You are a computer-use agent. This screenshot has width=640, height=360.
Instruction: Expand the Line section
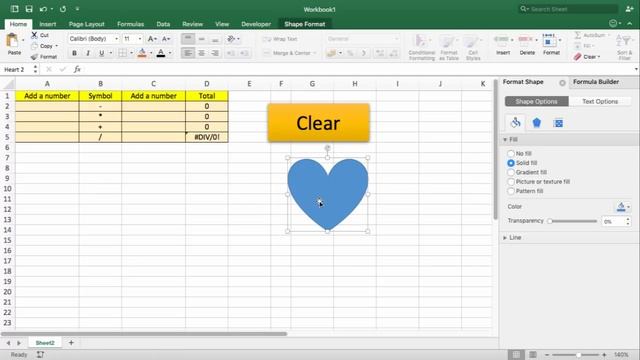click(505, 238)
